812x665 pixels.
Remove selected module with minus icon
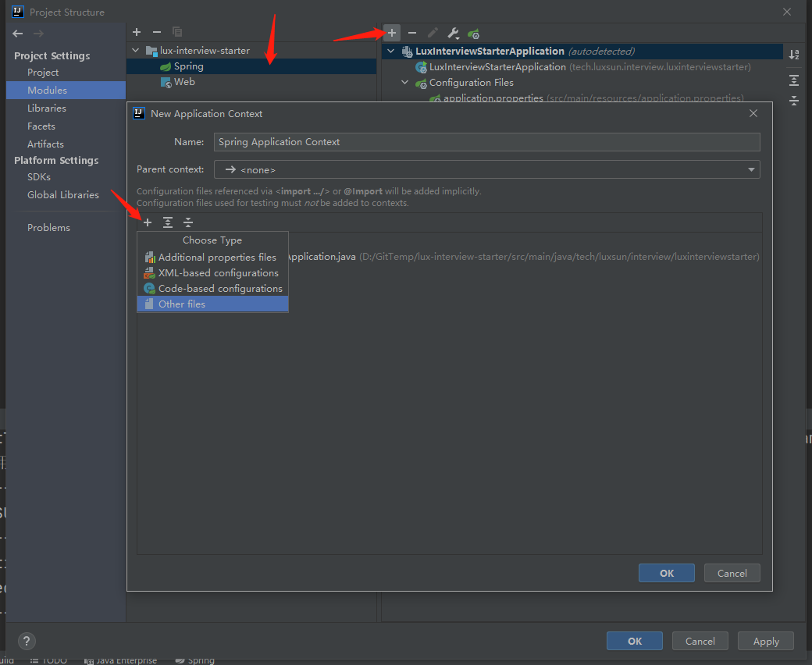[x=157, y=32]
